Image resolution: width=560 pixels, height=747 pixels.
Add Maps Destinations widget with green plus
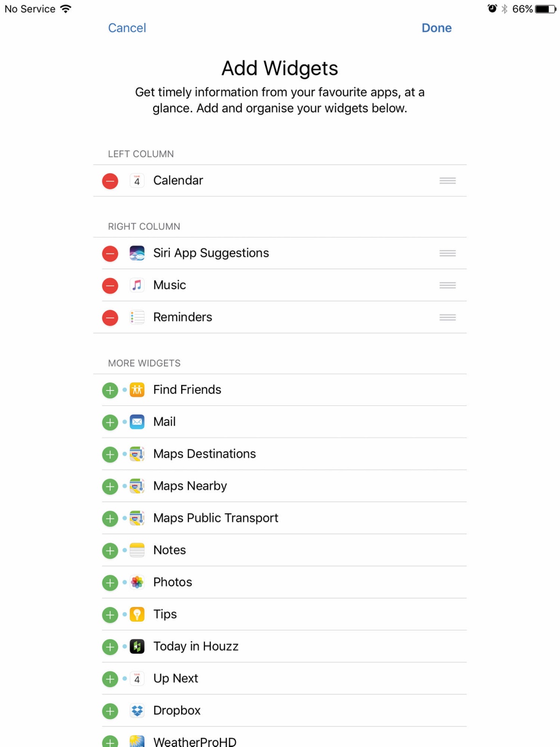pos(110,454)
